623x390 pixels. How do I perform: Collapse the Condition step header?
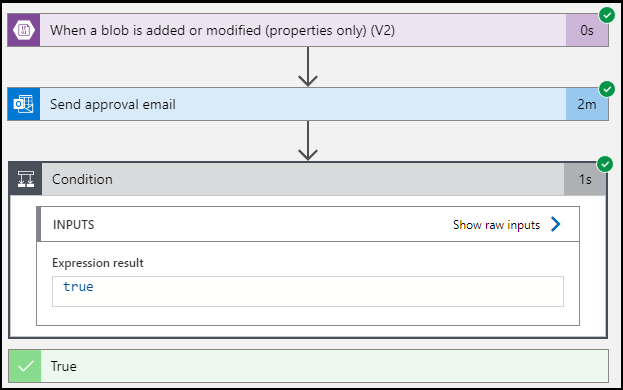tap(308, 179)
